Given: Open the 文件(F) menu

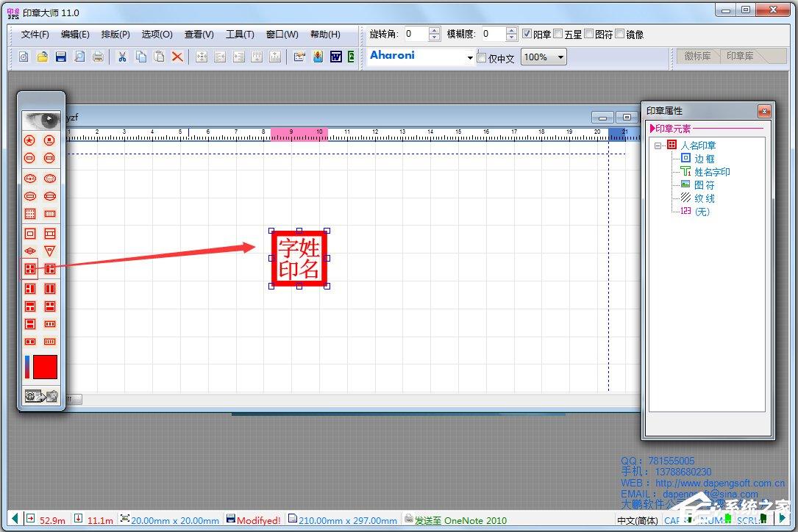Looking at the screenshot, I should point(35,34).
